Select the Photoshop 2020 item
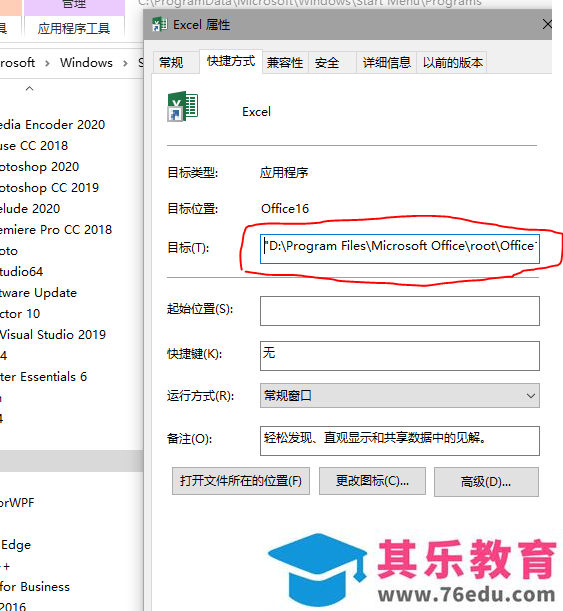Viewport: 563px width, 611px height. (39, 167)
